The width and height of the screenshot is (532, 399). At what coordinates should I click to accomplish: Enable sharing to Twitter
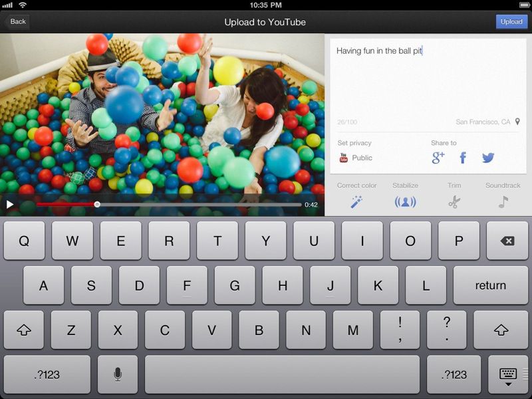coord(489,157)
